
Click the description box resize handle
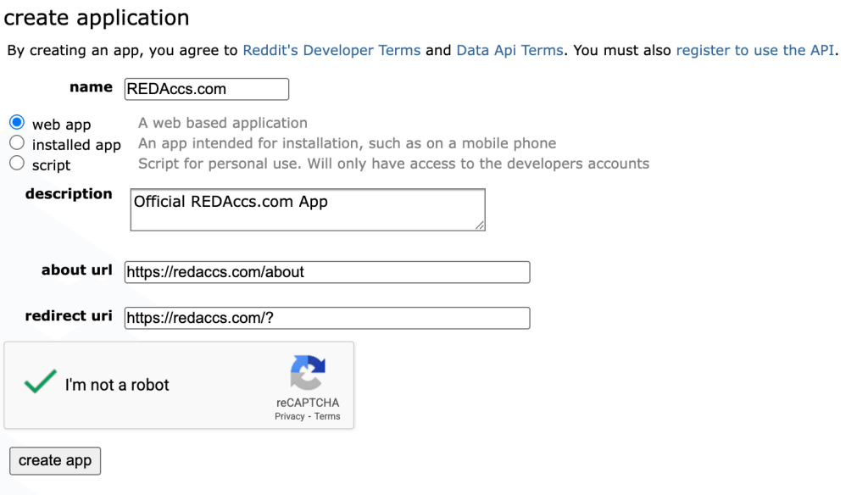pyautogui.click(x=480, y=225)
